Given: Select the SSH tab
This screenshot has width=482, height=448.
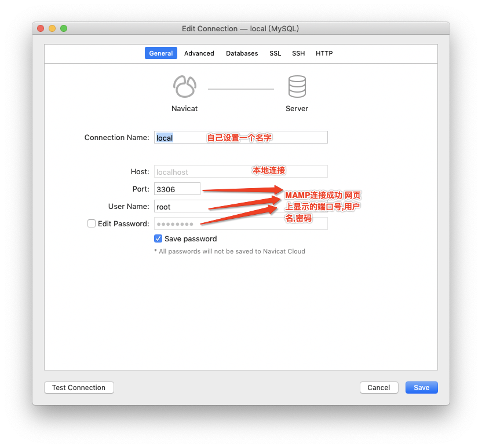Looking at the screenshot, I should pyautogui.click(x=298, y=53).
